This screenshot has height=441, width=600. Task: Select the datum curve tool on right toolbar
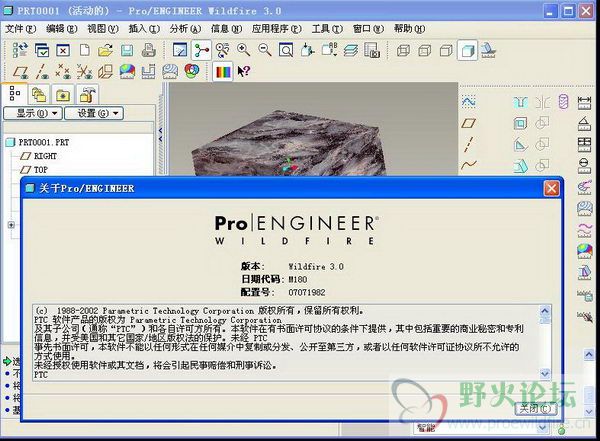(x=469, y=165)
